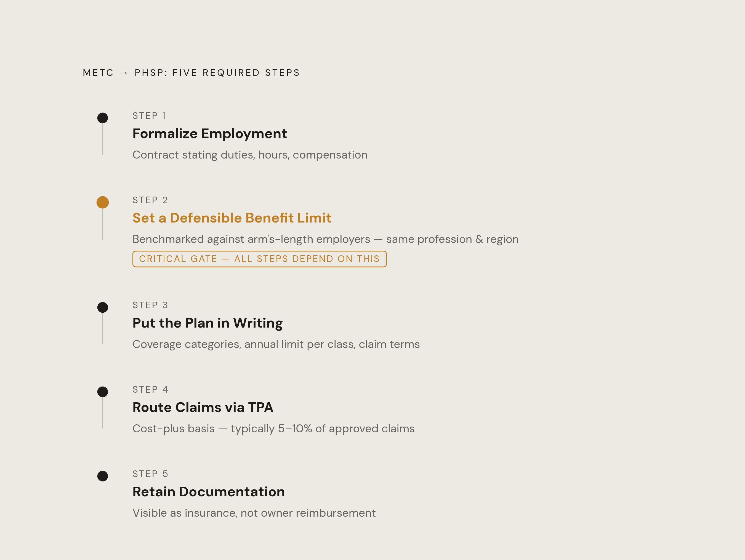Select the Step 4 timeline dot
745x560 pixels.
click(x=103, y=392)
